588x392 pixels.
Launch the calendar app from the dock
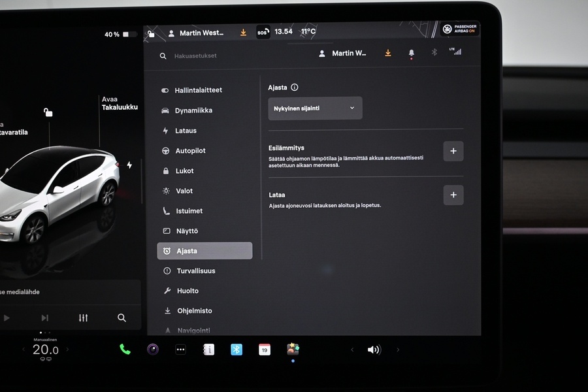pyautogui.click(x=264, y=350)
